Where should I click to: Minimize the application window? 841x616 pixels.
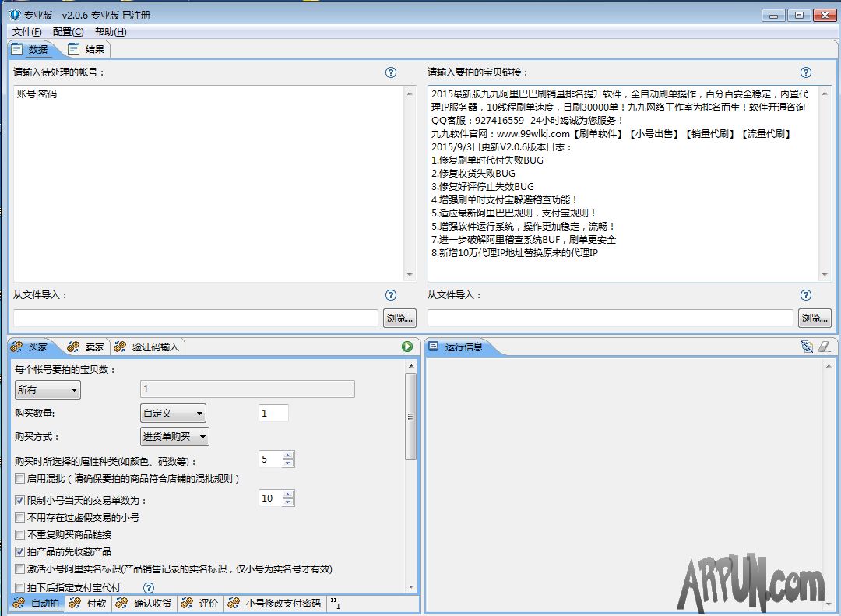[x=773, y=16]
